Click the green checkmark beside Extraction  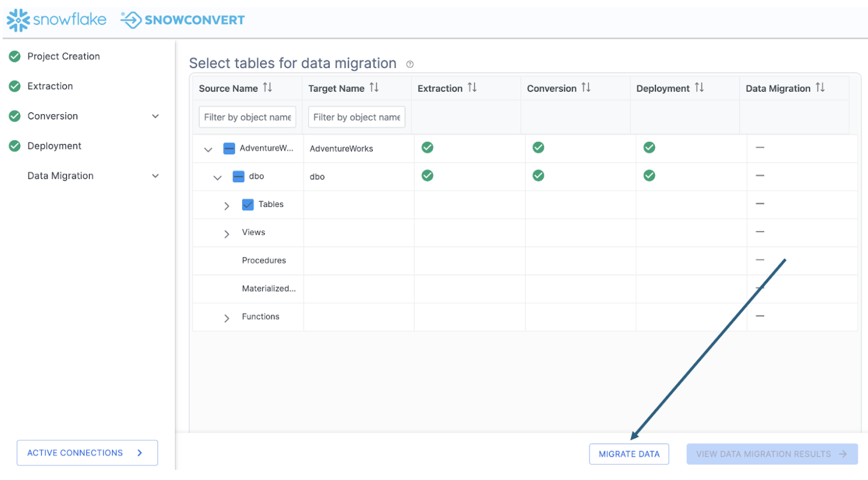coord(15,86)
